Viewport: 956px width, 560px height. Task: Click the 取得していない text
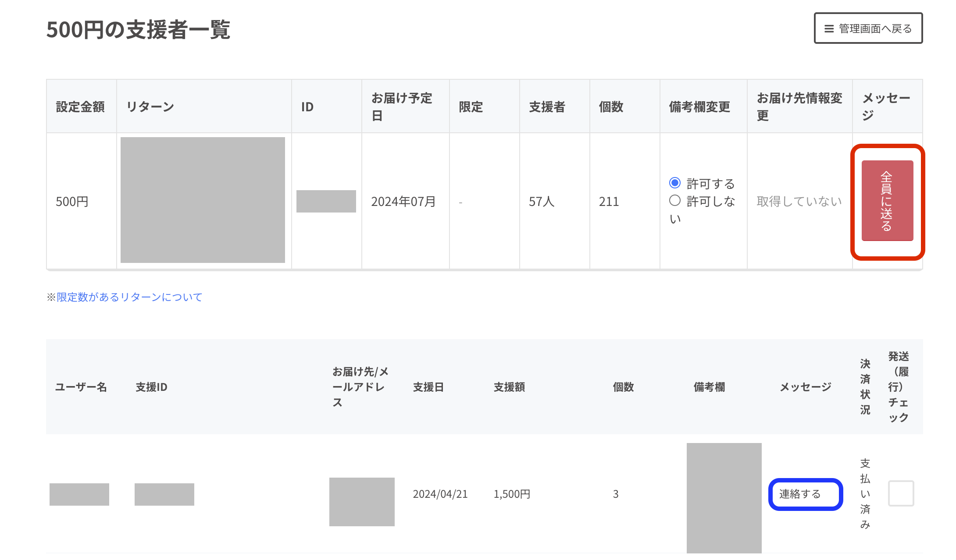point(799,201)
